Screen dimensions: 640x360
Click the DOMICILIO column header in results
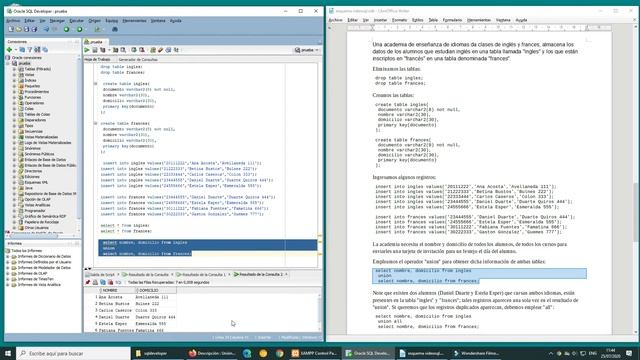click(x=156, y=290)
